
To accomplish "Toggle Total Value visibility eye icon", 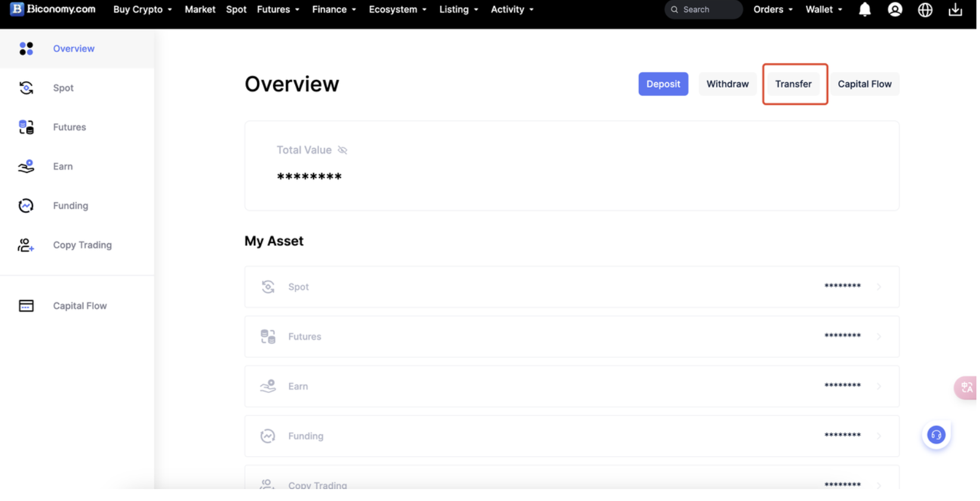I will coord(343,150).
